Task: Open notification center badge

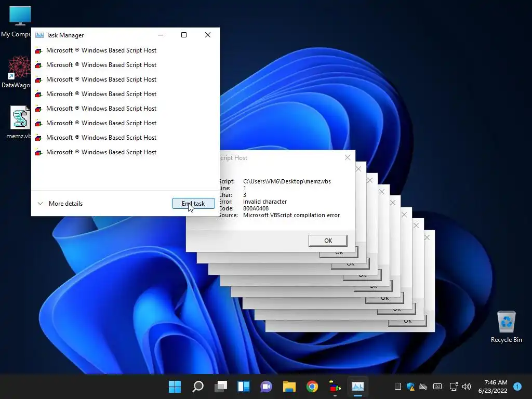Action: [517, 387]
